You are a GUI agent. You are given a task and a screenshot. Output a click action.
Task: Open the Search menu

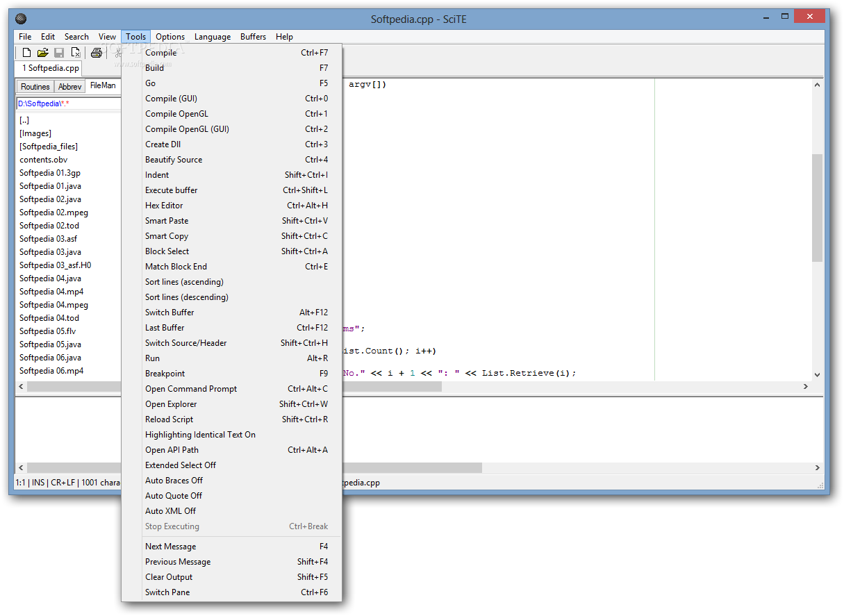[x=76, y=37]
